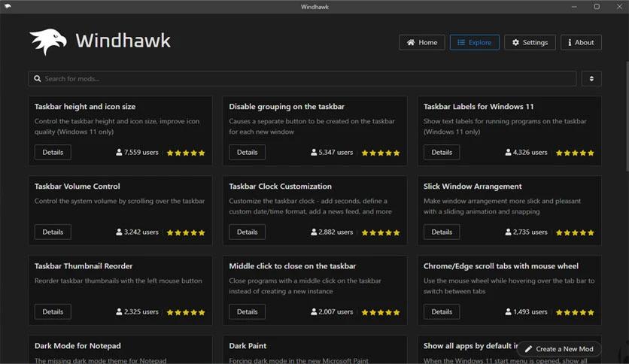Click the Taskbar Volume Control title
629x364 pixels.
tap(77, 187)
